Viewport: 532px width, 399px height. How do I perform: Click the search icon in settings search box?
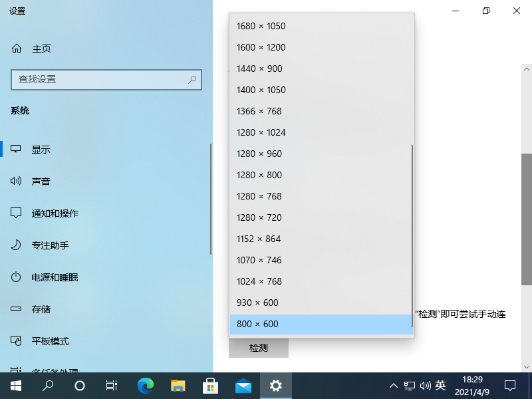(x=192, y=79)
